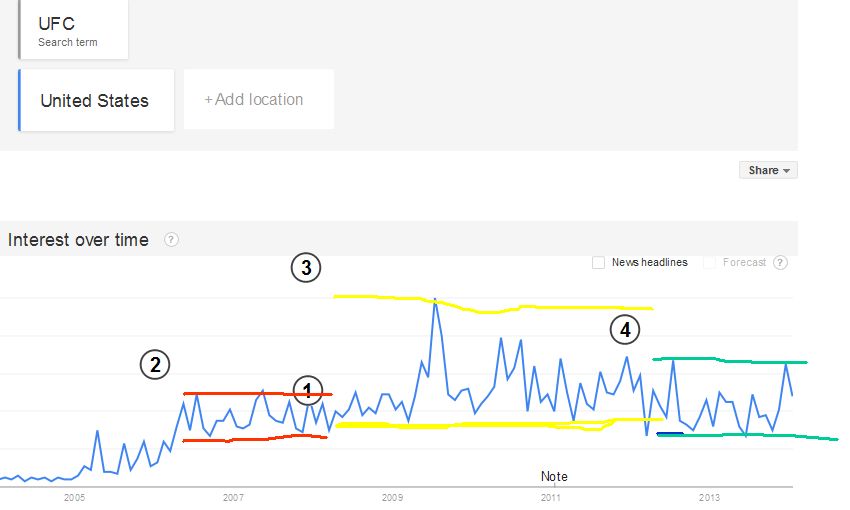Viewport: 850px width, 510px height.
Task: Open the Share dropdown menu
Action: point(768,170)
